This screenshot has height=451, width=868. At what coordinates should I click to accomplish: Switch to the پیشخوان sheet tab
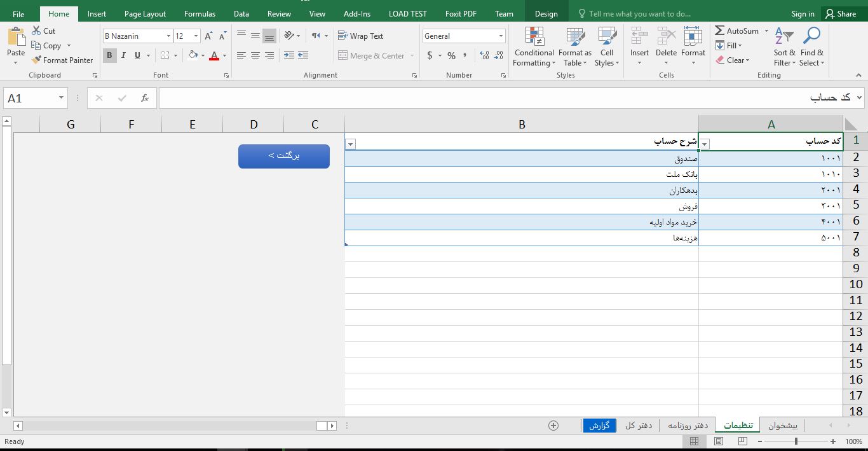tap(783, 425)
